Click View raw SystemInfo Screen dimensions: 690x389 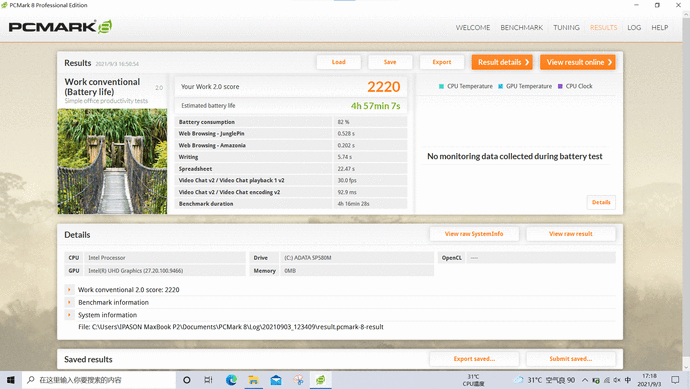[474, 234]
